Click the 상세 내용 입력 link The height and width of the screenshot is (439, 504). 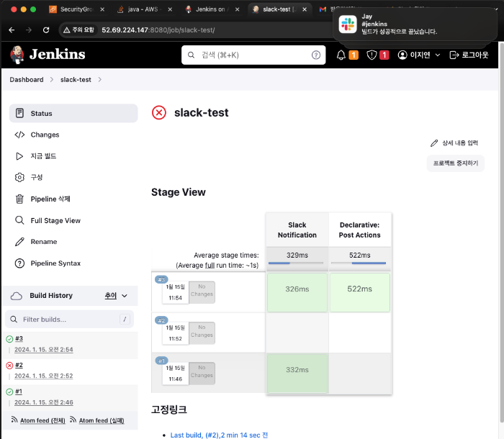click(454, 143)
